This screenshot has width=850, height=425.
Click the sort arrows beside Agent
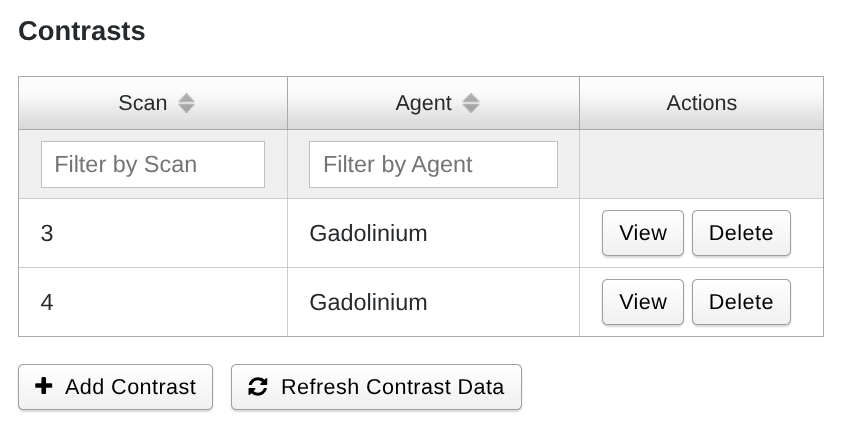pos(471,103)
